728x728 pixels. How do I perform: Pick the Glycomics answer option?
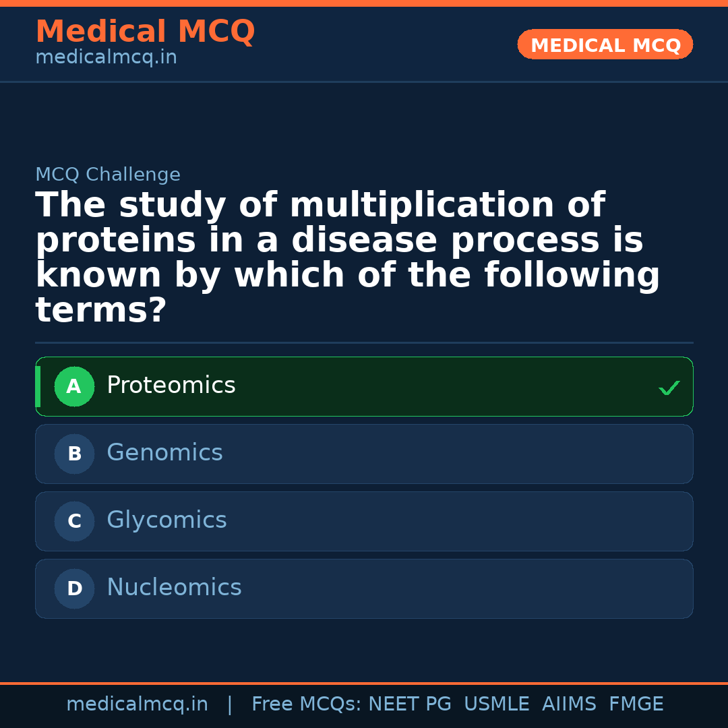[364, 521]
